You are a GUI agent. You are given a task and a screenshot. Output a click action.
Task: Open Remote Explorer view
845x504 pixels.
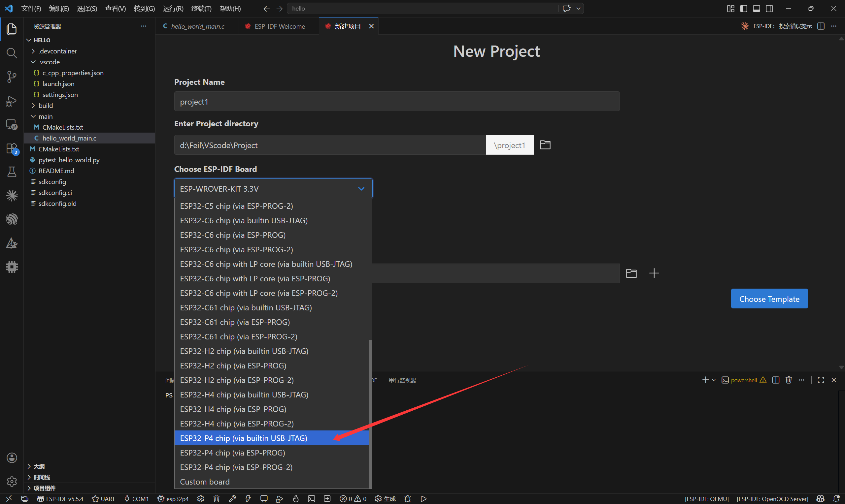tap(12, 125)
